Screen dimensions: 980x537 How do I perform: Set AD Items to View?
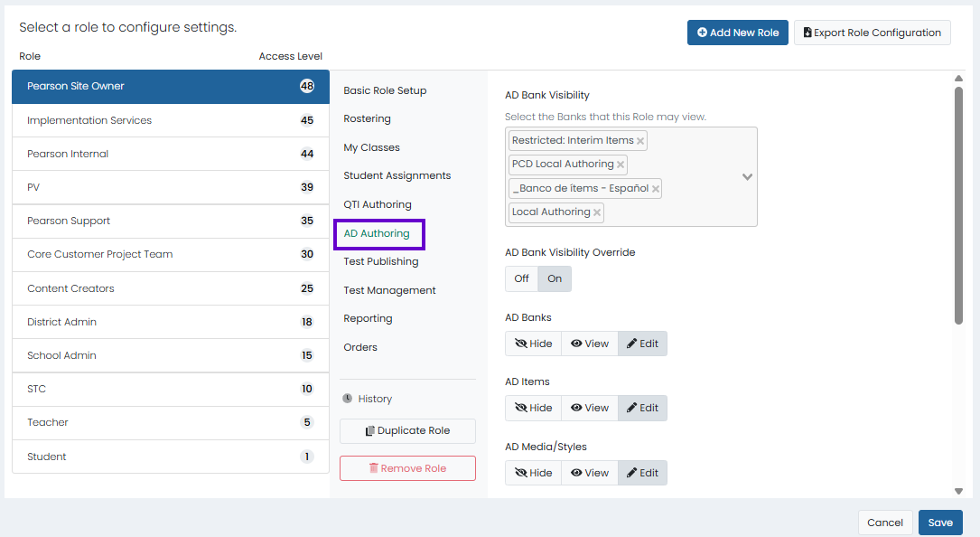[x=590, y=408]
